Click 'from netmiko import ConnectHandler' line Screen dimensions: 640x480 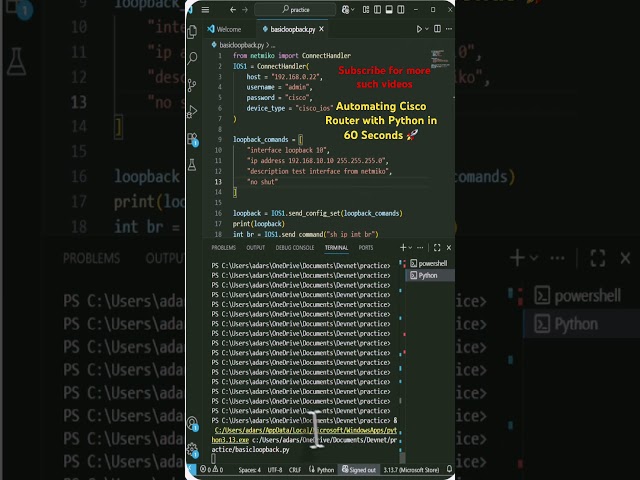click(292, 56)
